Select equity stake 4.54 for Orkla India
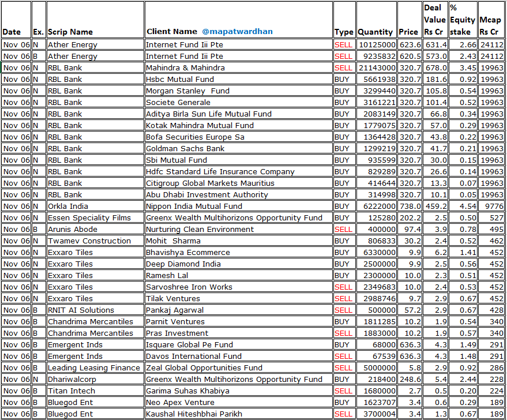 (463, 207)
